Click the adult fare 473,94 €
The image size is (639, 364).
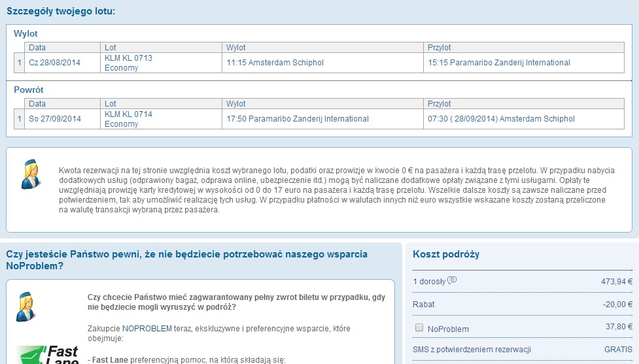[x=617, y=282]
